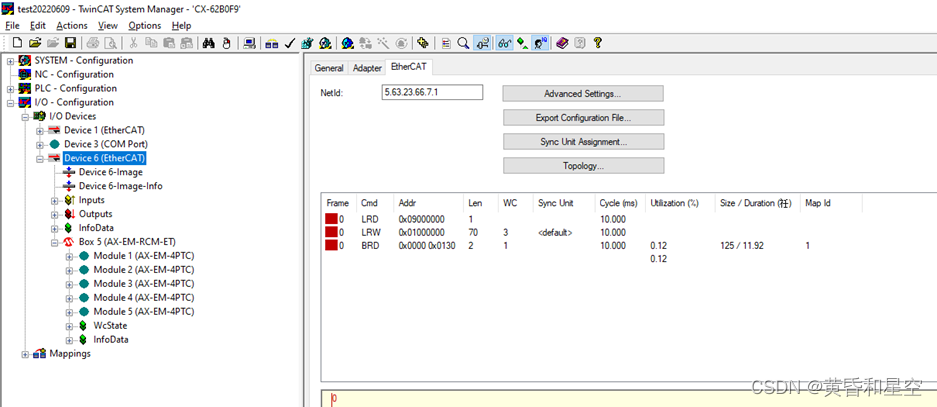Click the Check Configuration checkmark icon
The height and width of the screenshot is (407, 937).
pyautogui.click(x=289, y=43)
